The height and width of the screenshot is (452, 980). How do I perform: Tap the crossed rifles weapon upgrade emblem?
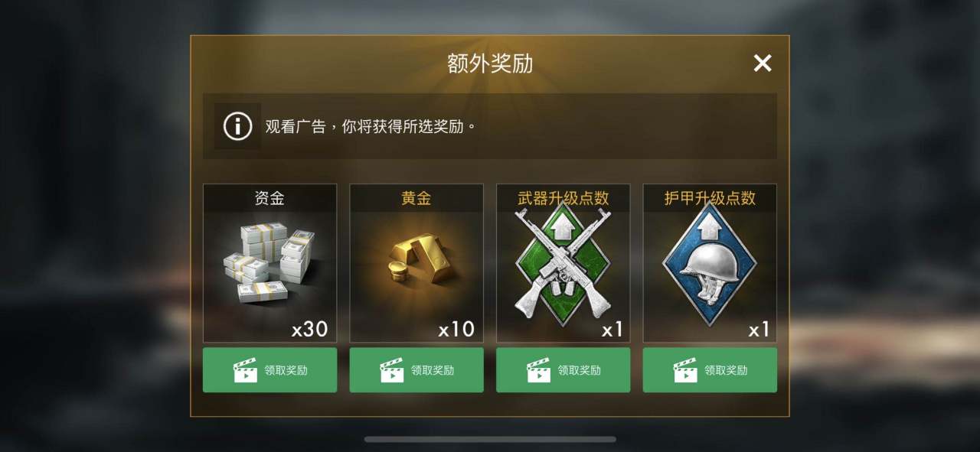click(563, 262)
